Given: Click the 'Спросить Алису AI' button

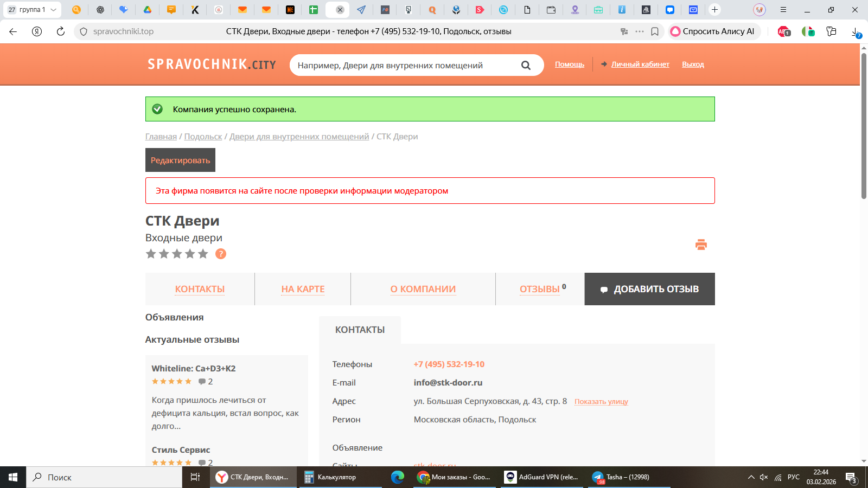Looking at the screenshot, I should tap(713, 31).
